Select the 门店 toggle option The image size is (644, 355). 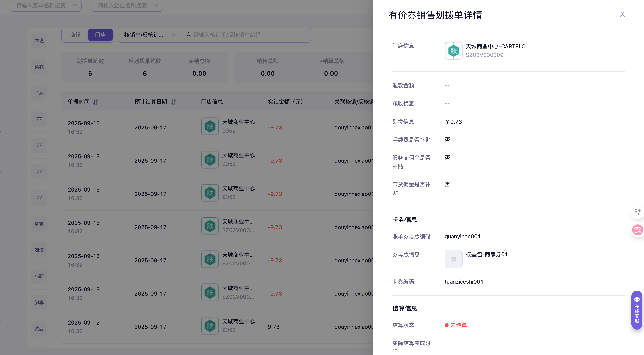click(100, 35)
